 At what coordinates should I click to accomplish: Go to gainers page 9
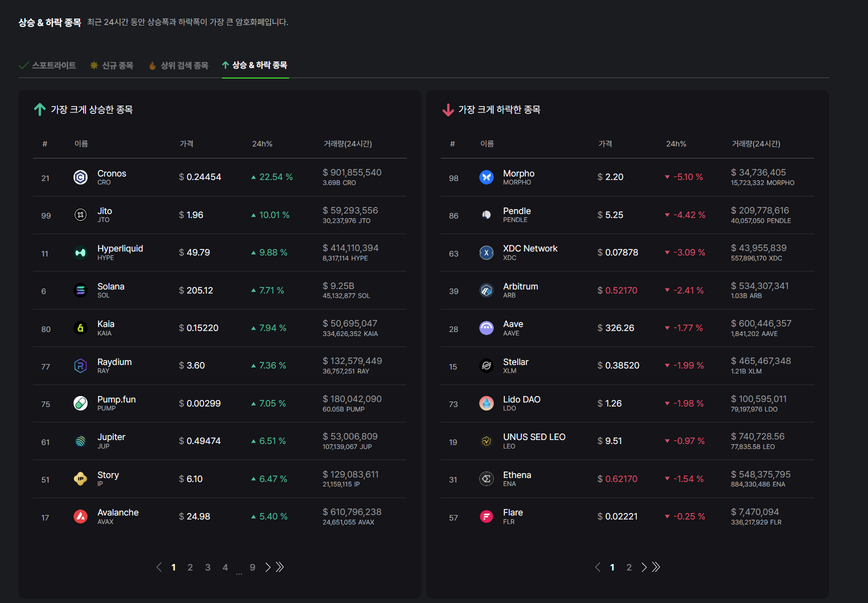coord(253,567)
